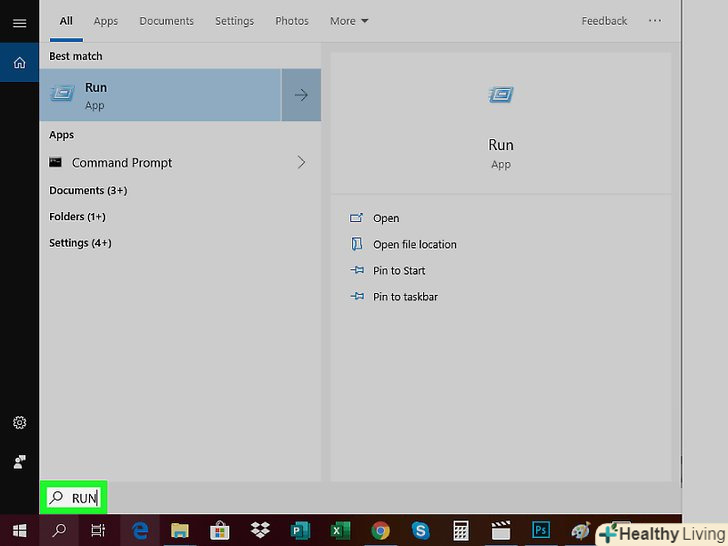Show Documents (3+) results
The image size is (728, 546).
pos(88,190)
